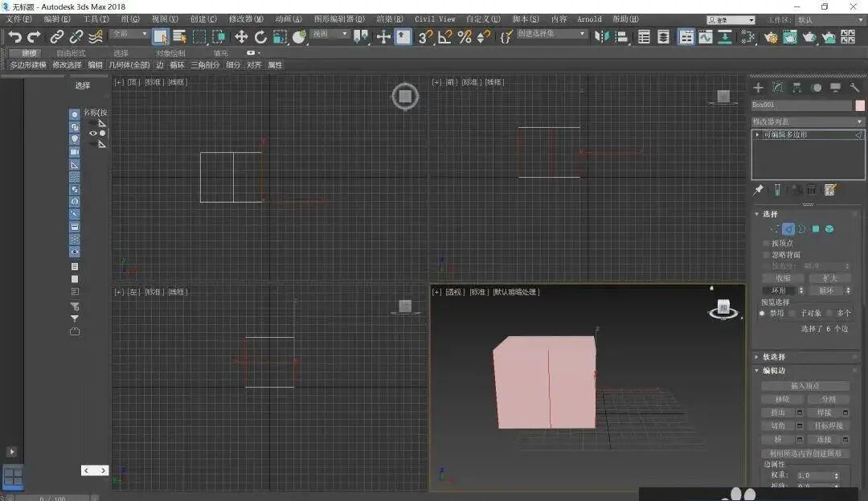
Task: Click the pink object color swatch beside Box001
Action: pos(860,105)
